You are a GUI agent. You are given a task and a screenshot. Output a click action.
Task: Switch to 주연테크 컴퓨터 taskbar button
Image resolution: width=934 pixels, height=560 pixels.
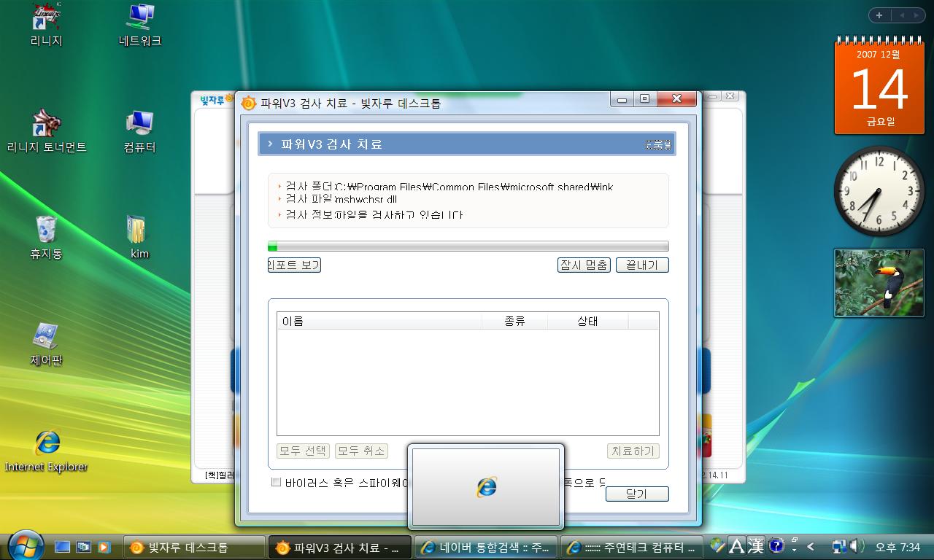coord(633,547)
